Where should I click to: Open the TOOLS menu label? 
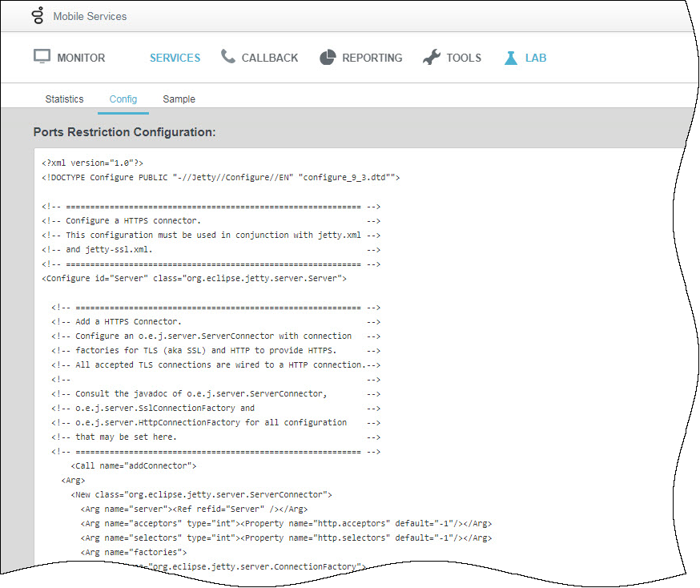click(x=464, y=58)
